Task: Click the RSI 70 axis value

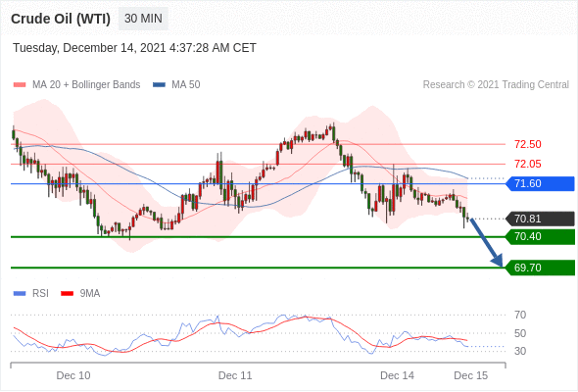Action: pos(520,315)
